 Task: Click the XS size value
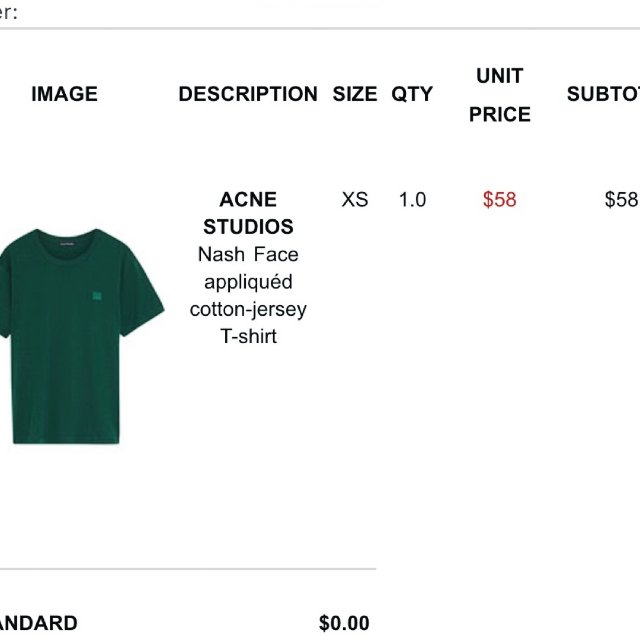(355, 200)
